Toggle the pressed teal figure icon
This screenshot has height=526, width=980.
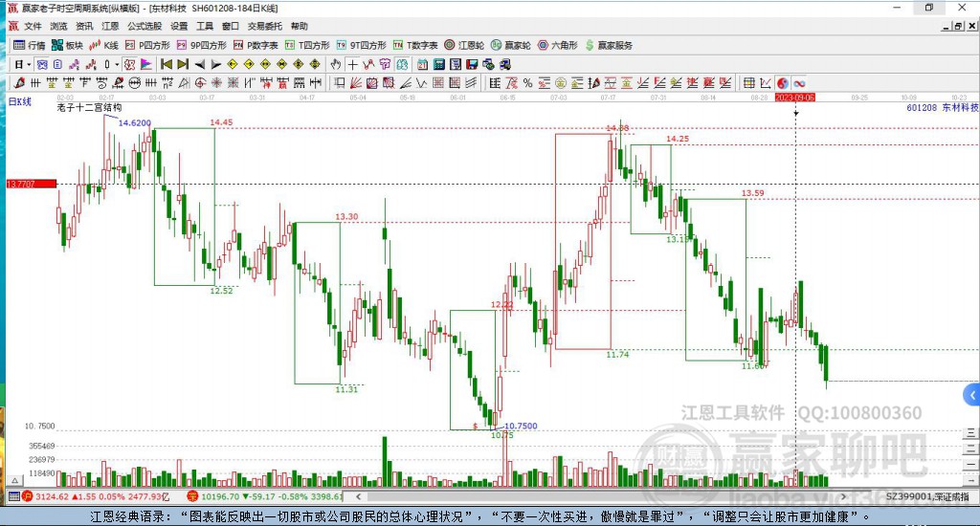(x=402, y=64)
